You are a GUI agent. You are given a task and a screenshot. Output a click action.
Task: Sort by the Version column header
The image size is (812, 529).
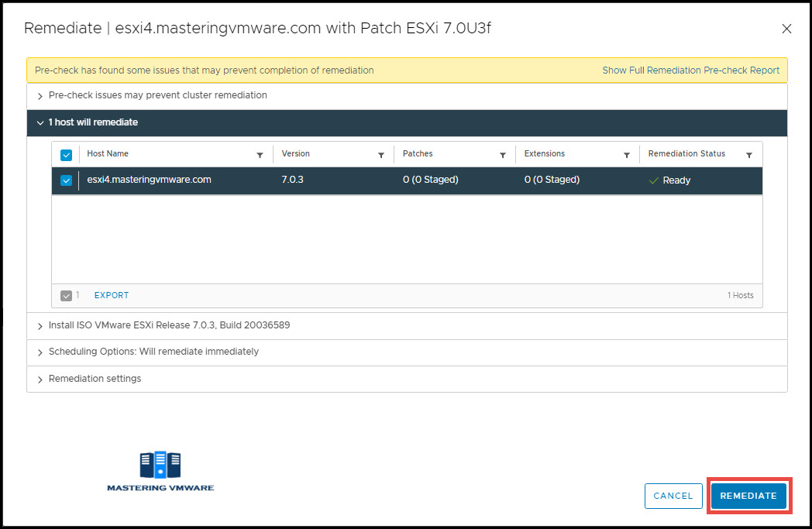tap(296, 153)
